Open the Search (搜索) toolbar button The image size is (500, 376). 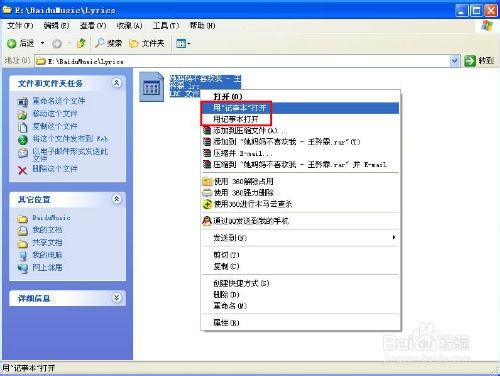click(x=108, y=43)
